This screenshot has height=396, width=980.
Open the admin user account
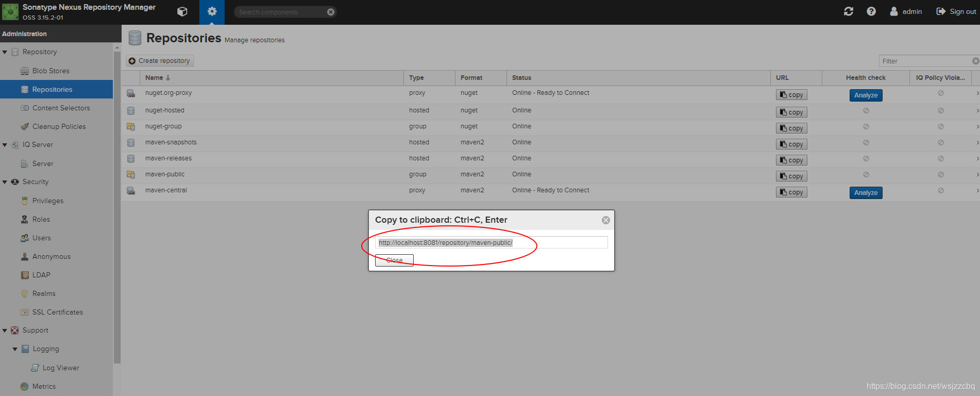point(906,11)
